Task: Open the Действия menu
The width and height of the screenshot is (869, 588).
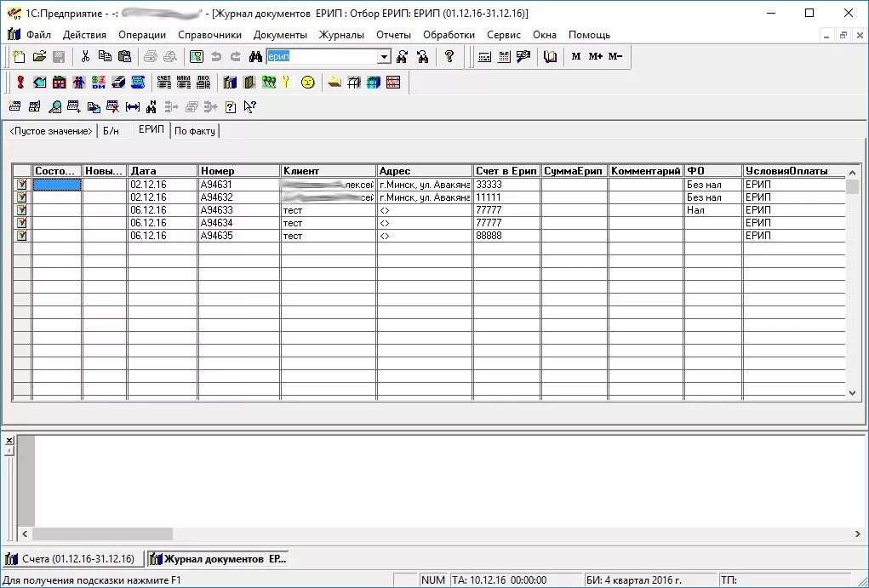Action: tap(84, 35)
